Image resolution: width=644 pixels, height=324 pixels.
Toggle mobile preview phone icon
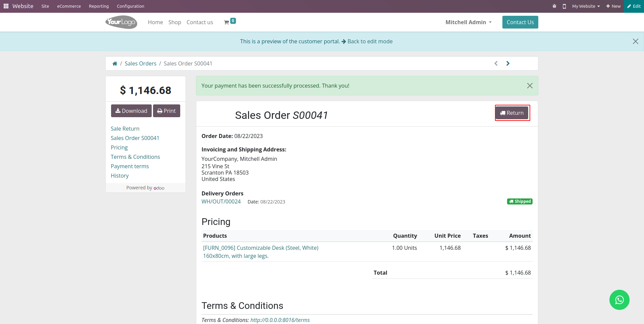coord(564,6)
